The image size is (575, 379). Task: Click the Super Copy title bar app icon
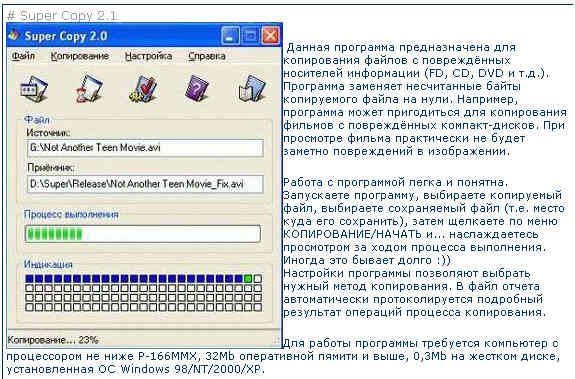tap(14, 36)
